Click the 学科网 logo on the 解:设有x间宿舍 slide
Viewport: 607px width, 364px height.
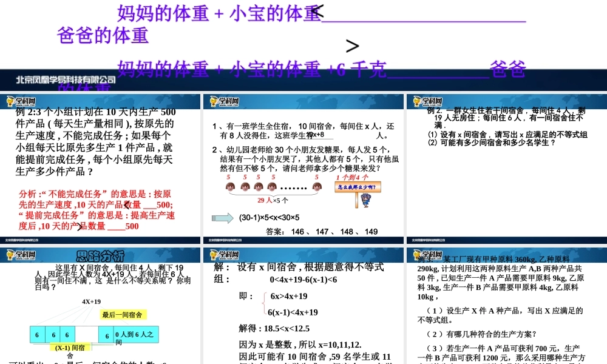[225, 255]
